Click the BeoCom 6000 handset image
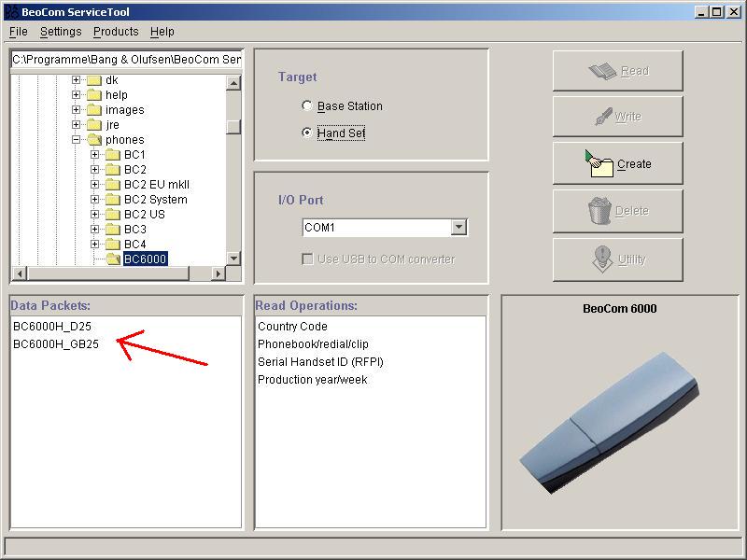747x560 pixels. [610, 422]
